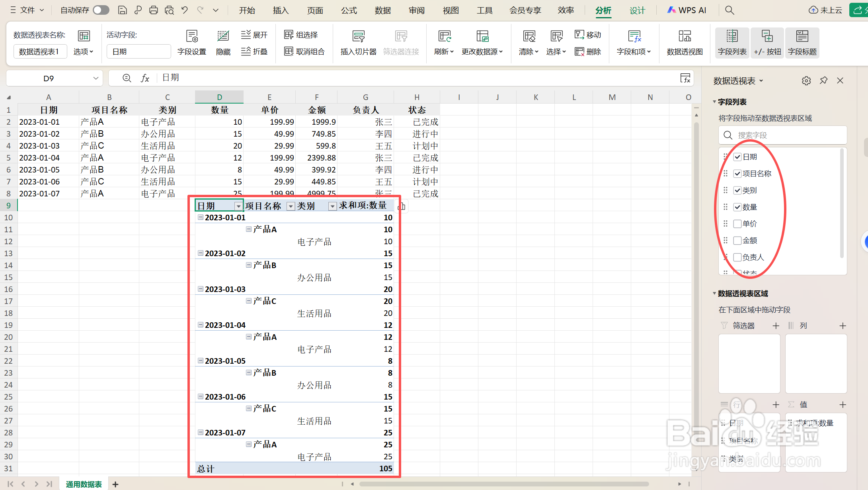This screenshot has height=490, width=868.
Task: Click the Ungroup button in the ribbon
Action: coord(305,52)
